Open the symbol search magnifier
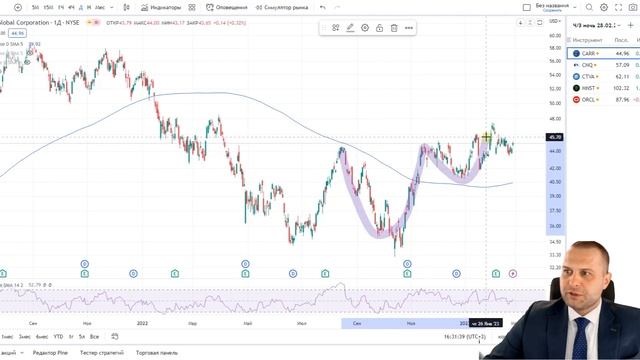Viewport: 640px width, 360px height. pos(589,7)
